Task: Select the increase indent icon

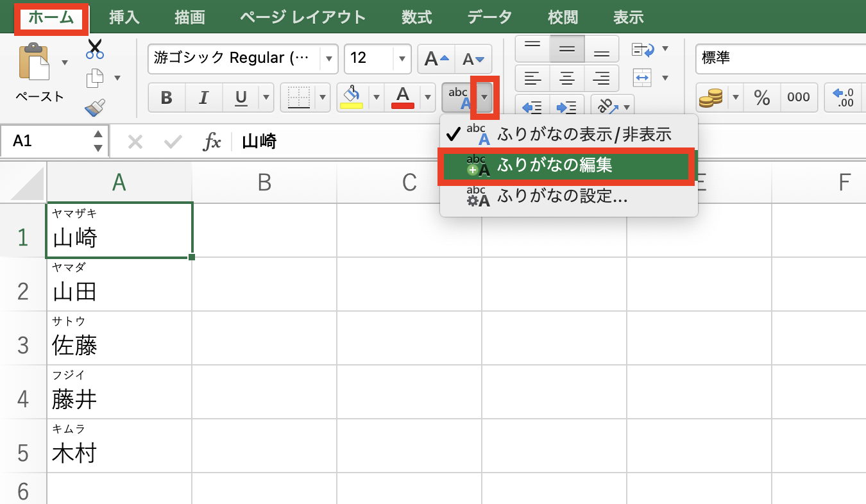Action: pyautogui.click(x=567, y=107)
